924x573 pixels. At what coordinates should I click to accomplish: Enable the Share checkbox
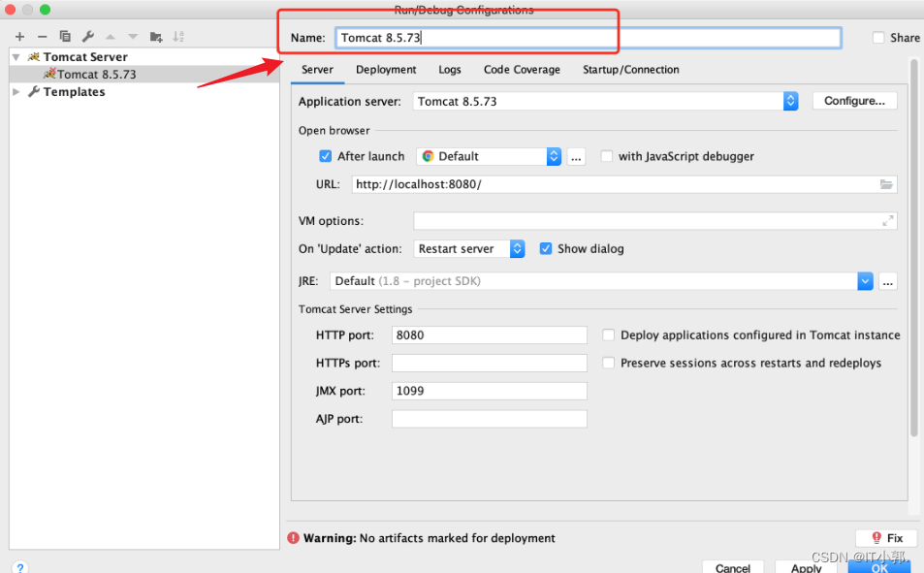click(x=878, y=38)
